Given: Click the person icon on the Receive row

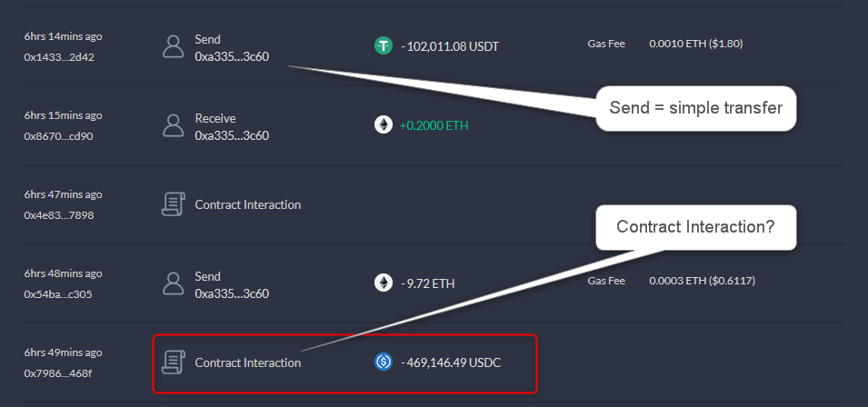Looking at the screenshot, I should point(173,125).
